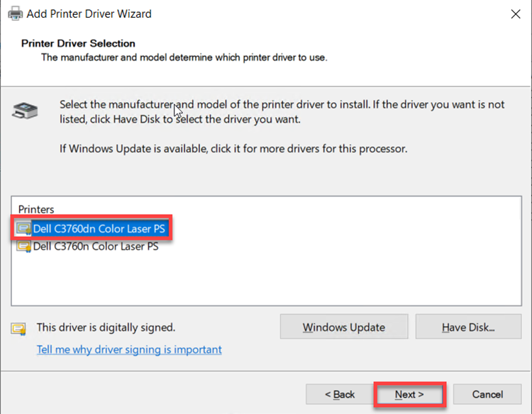The image size is (532, 414).
Task: Proceed by clicking Next
Action: [409, 394]
